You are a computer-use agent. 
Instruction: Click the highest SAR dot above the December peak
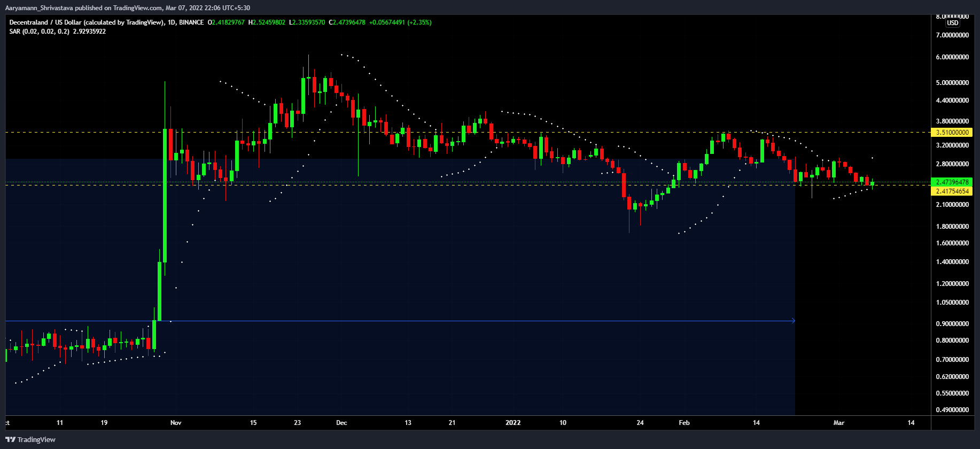(x=342, y=55)
